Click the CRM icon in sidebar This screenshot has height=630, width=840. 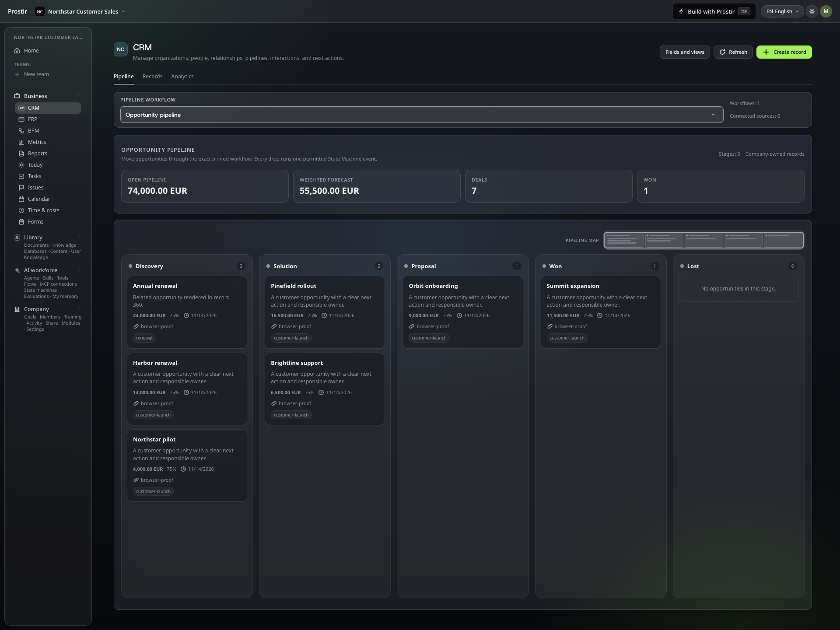click(21, 108)
